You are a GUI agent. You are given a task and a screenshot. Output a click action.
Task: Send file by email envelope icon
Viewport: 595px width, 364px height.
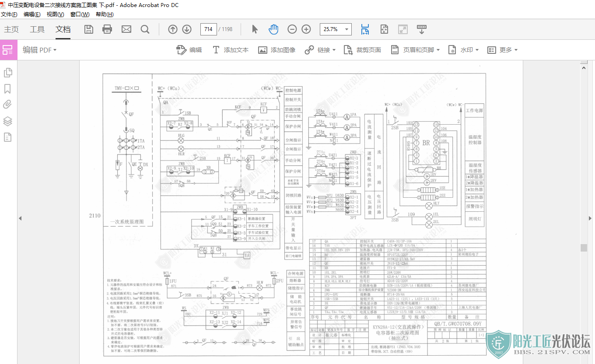(126, 29)
